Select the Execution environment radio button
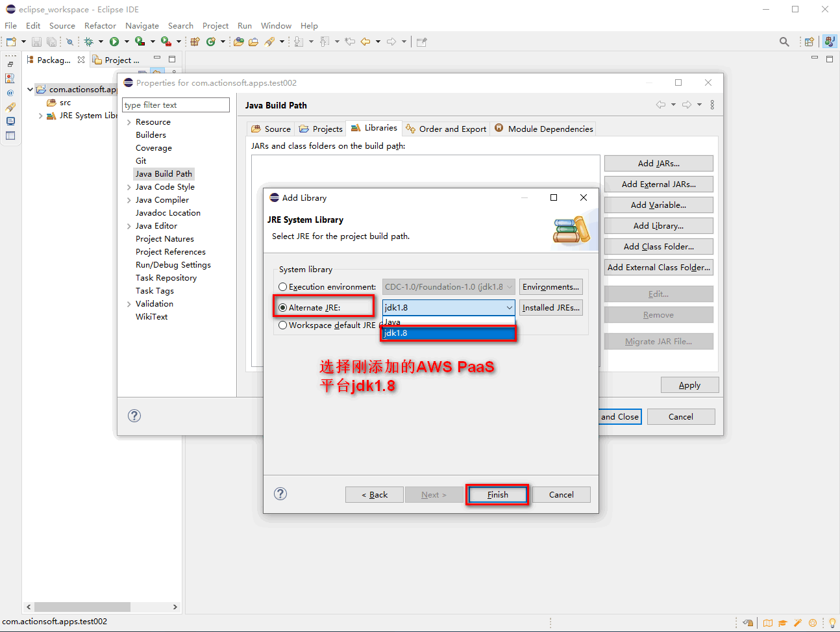Screen dimensions: 840x632 [x=283, y=287]
